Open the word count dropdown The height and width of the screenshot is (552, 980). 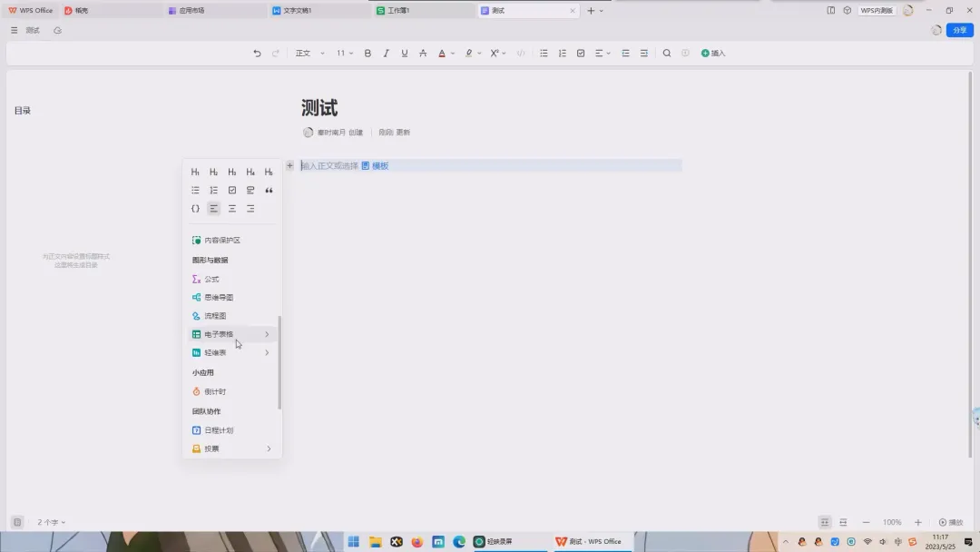point(51,522)
